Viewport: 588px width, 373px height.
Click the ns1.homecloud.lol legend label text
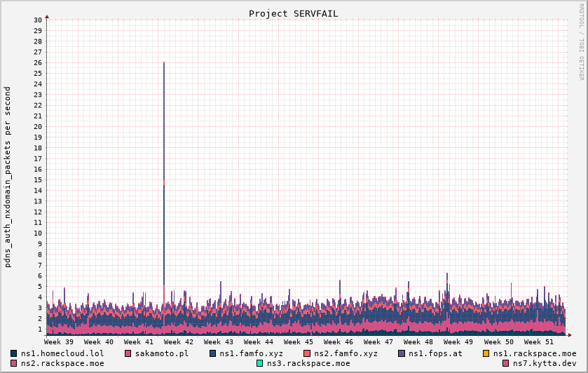pos(62,353)
